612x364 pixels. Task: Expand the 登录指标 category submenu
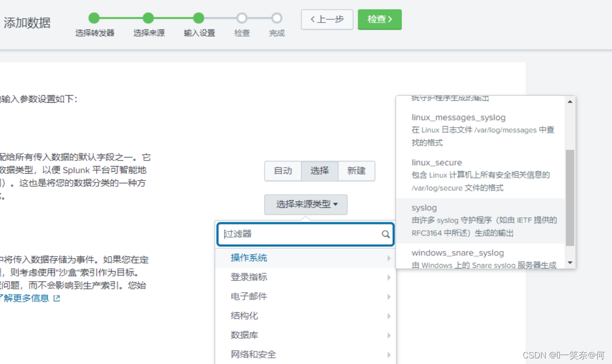(x=305, y=277)
